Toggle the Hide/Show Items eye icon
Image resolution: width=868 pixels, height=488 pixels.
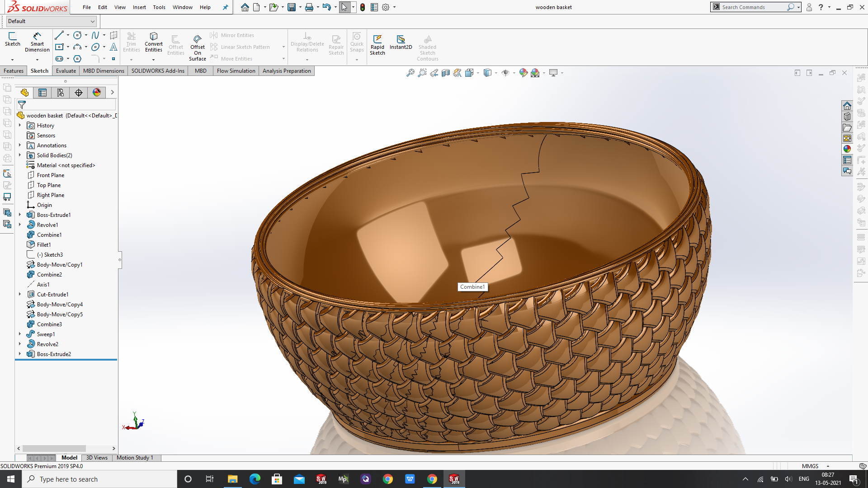505,73
